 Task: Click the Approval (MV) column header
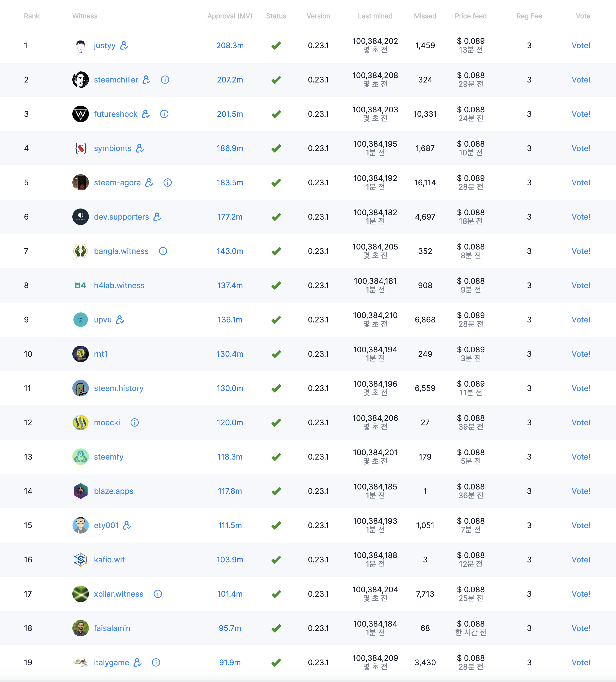tap(230, 16)
